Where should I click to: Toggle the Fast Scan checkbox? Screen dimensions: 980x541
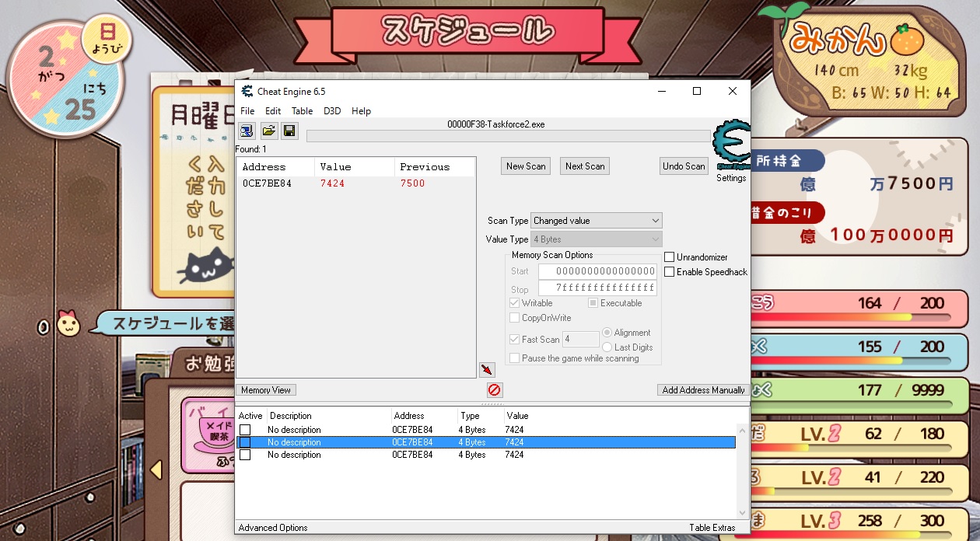515,340
